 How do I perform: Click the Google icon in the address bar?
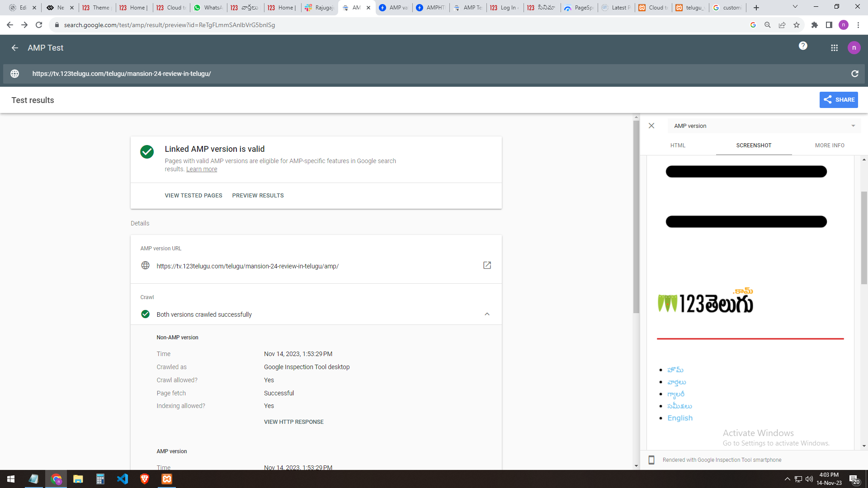click(x=753, y=25)
